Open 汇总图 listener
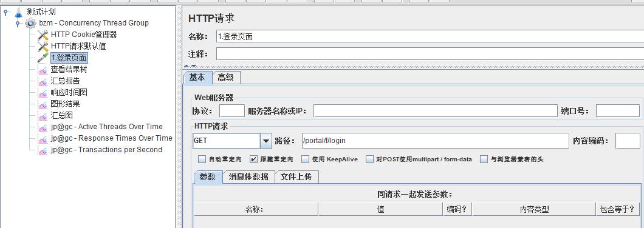Screen dimensions: 644x228 61,116
